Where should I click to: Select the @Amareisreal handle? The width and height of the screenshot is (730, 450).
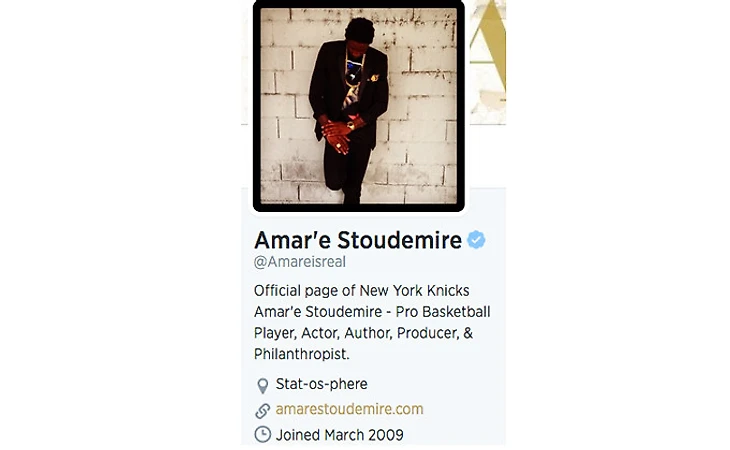(300, 262)
